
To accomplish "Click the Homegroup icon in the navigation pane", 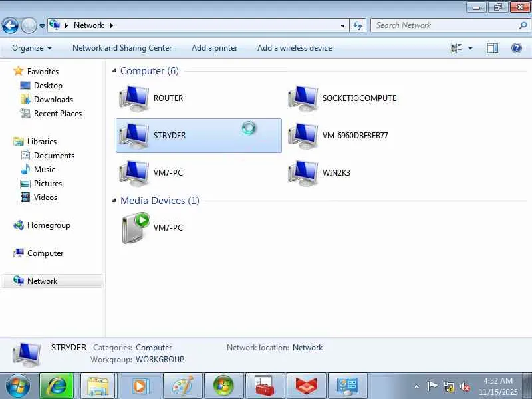I will [19, 225].
